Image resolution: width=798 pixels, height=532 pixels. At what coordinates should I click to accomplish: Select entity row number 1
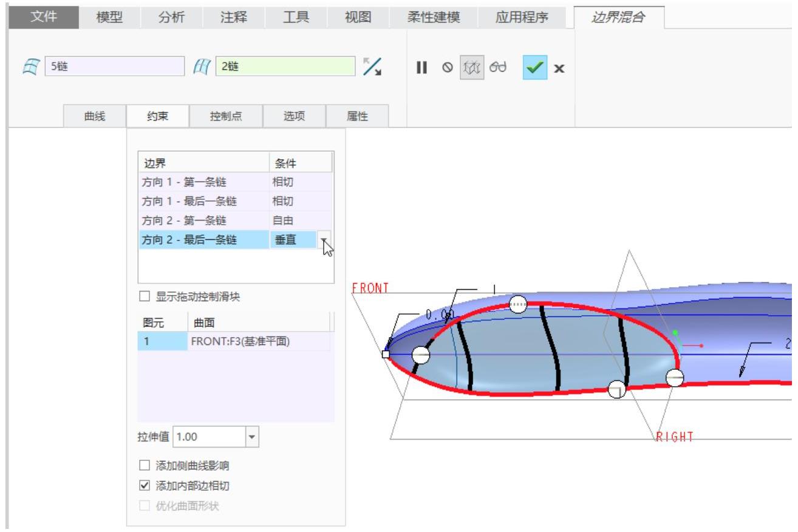[x=162, y=342]
